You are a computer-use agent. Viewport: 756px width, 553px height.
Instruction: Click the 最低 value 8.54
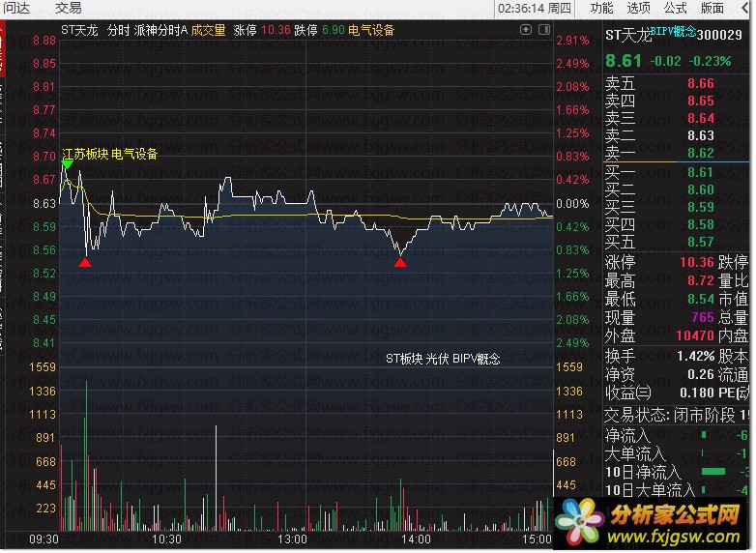(701, 299)
